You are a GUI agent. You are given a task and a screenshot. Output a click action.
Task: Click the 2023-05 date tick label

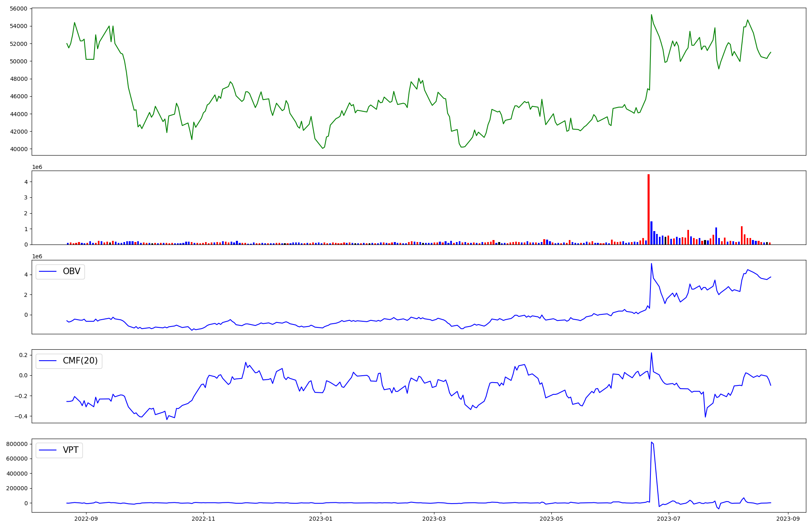tap(551, 519)
